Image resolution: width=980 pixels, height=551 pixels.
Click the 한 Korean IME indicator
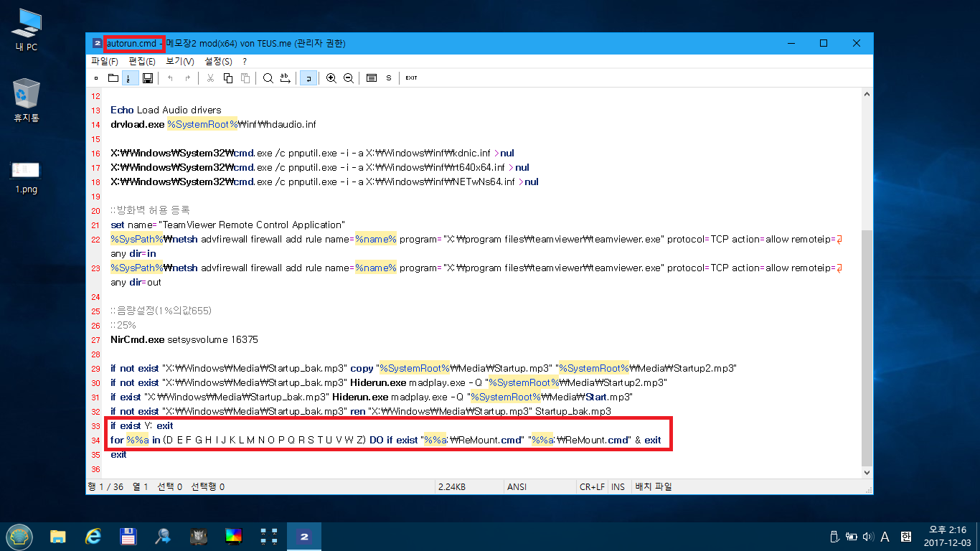pyautogui.click(x=905, y=536)
